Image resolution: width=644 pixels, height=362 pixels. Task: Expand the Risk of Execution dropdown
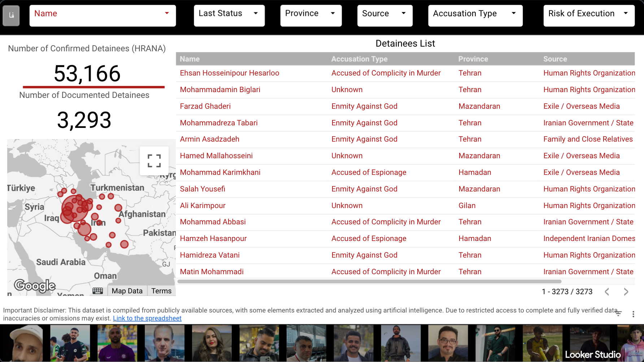pyautogui.click(x=589, y=16)
